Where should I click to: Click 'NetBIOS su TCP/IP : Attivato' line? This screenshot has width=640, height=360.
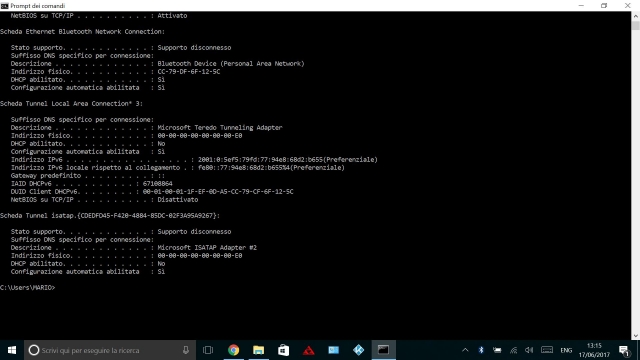99,16
